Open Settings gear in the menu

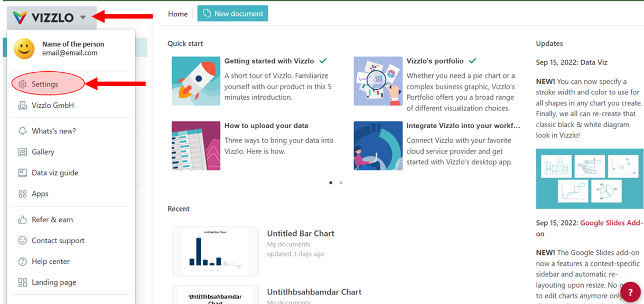[23, 84]
